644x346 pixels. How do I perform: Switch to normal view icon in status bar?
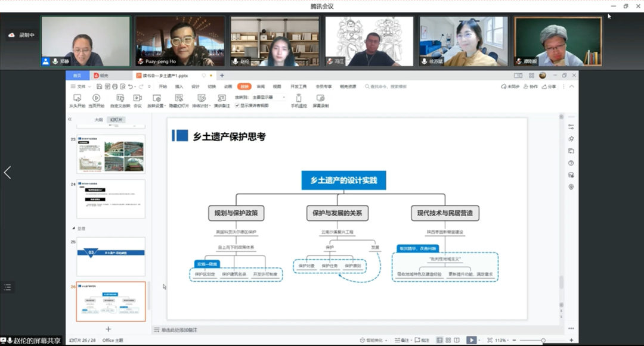[439, 340]
